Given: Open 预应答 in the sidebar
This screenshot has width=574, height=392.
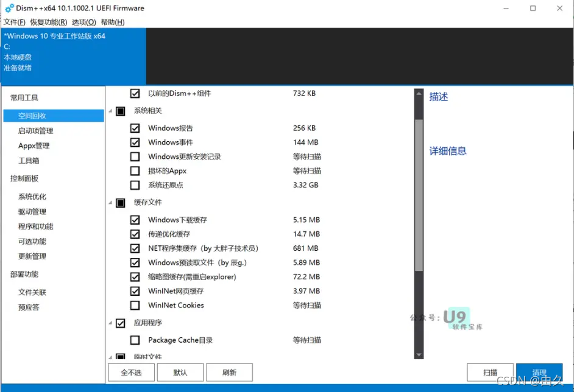Looking at the screenshot, I should pos(29,307).
